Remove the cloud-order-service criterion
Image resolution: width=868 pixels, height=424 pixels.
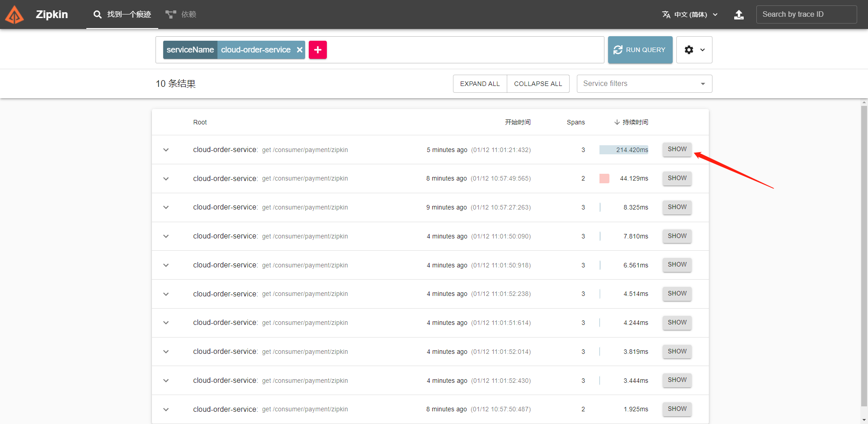299,50
